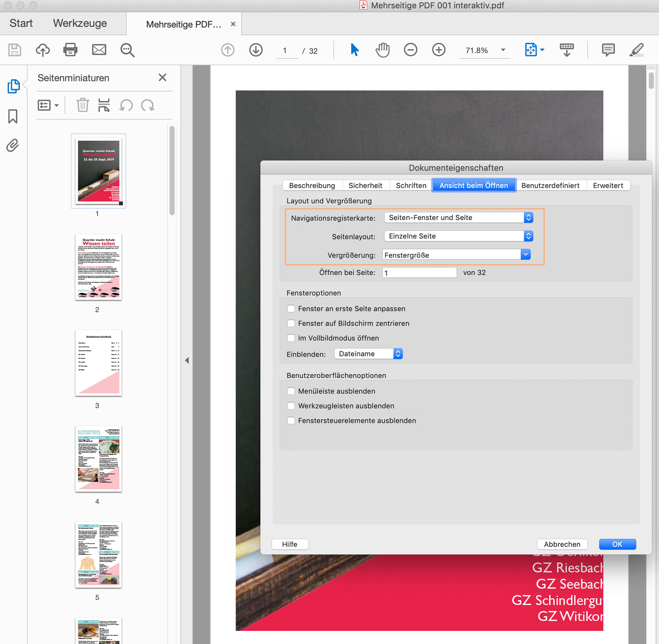Viewport: 659px width, 644px height.
Task: Click the insert/extract pages icon
Action: 104,105
